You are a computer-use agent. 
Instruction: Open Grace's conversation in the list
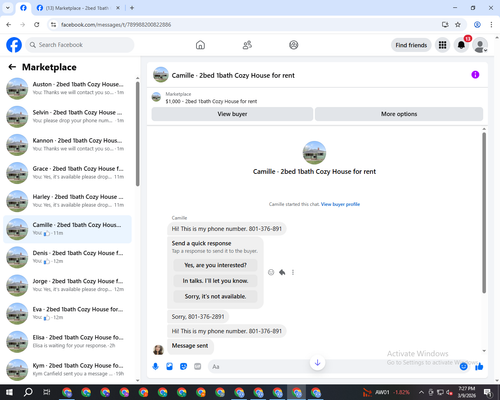67,173
